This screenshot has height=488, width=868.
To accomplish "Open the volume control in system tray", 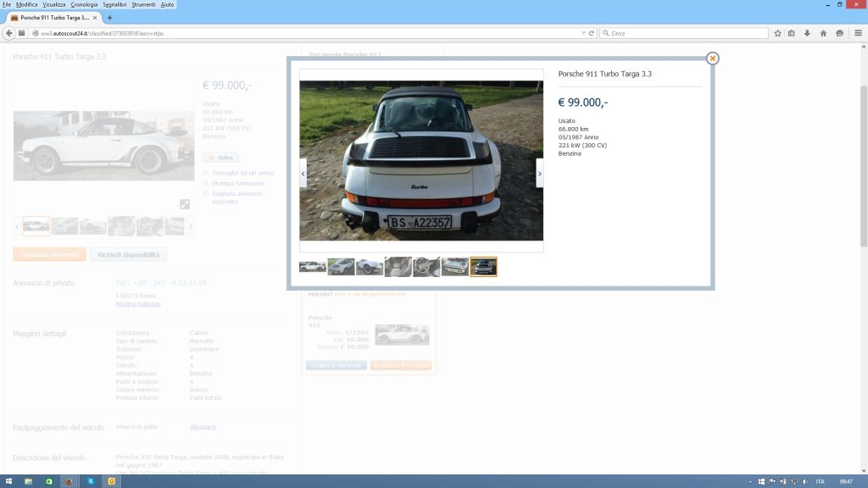I will 805,482.
